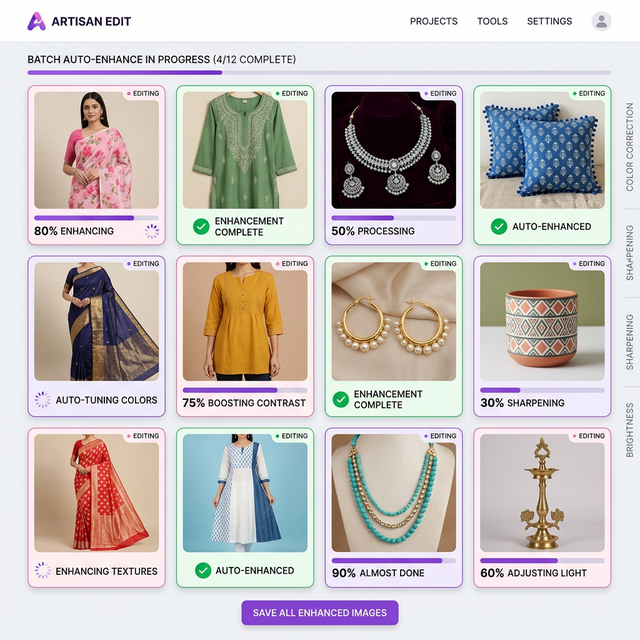640x640 pixels.
Task: Click the 90% Almost Done progress bar
Action: (x=393, y=561)
